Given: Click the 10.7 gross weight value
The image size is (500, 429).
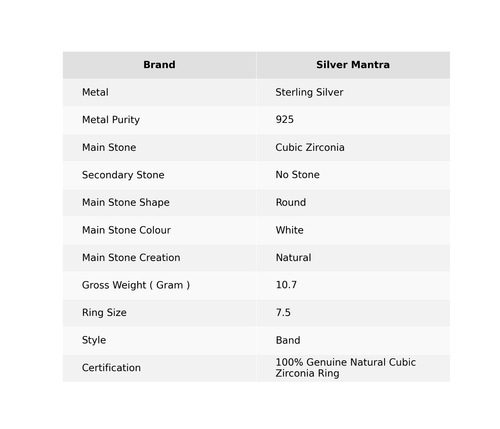Looking at the screenshot, I should pos(286,285).
